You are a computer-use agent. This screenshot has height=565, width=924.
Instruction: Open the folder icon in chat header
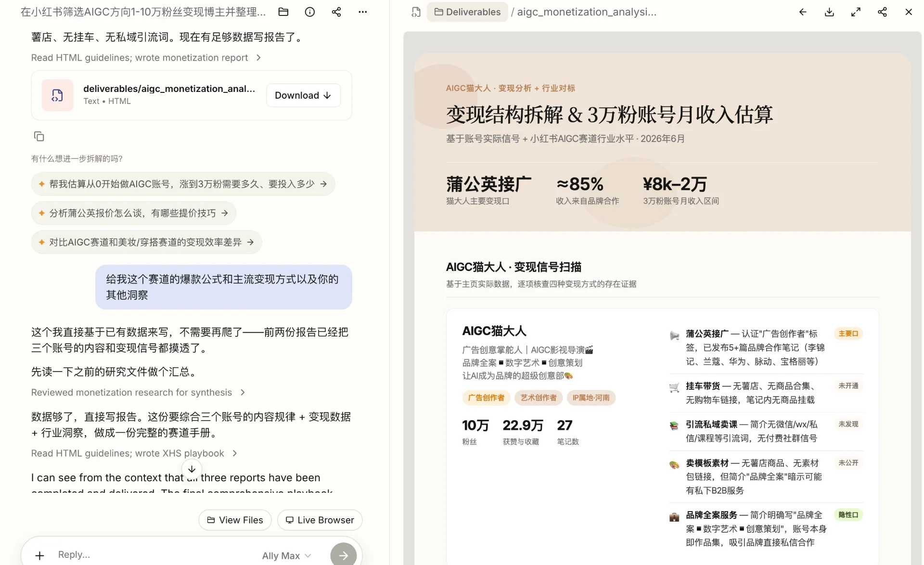tap(283, 12)
